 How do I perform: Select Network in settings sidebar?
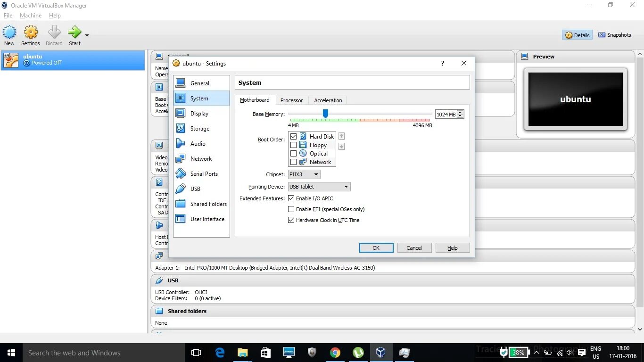point(201,159)
